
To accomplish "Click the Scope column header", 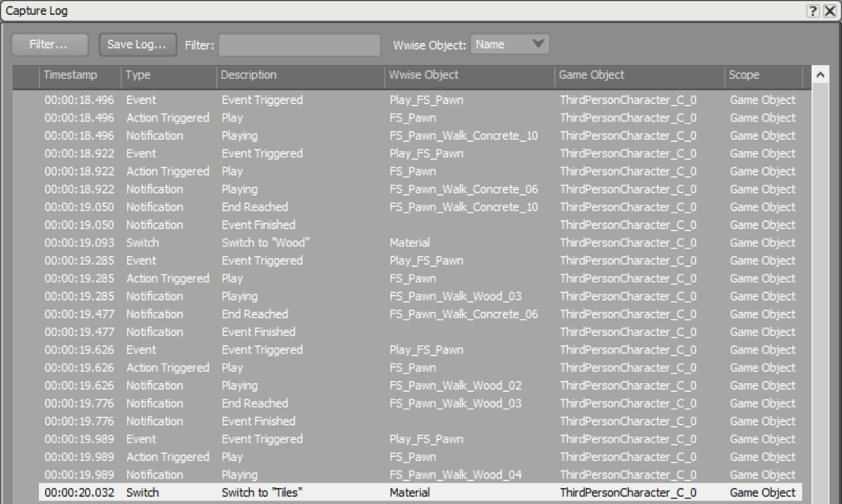I will [x=763, y=75].
